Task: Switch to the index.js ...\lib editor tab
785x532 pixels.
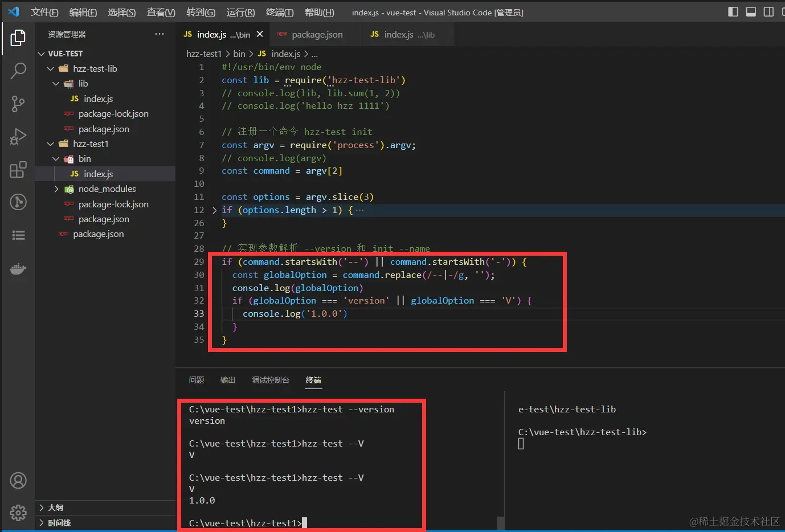Action: coord(407,35)
